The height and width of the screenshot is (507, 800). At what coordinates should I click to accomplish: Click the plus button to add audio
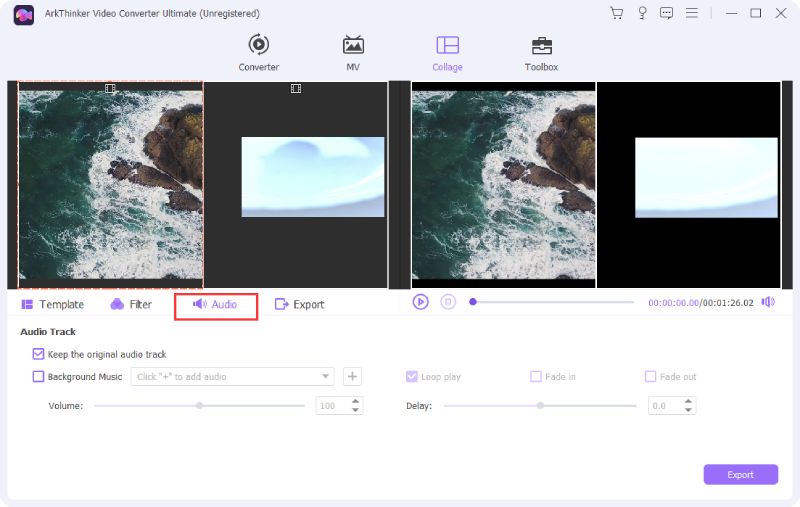tap(352, 376)
